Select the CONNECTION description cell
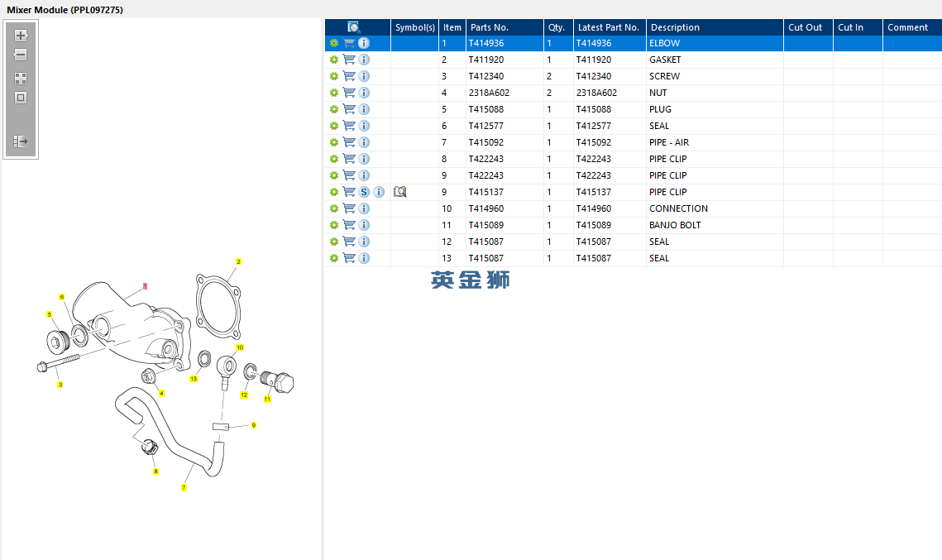The image size is (942, 560). pyautogui.click(x=715, y=208)
